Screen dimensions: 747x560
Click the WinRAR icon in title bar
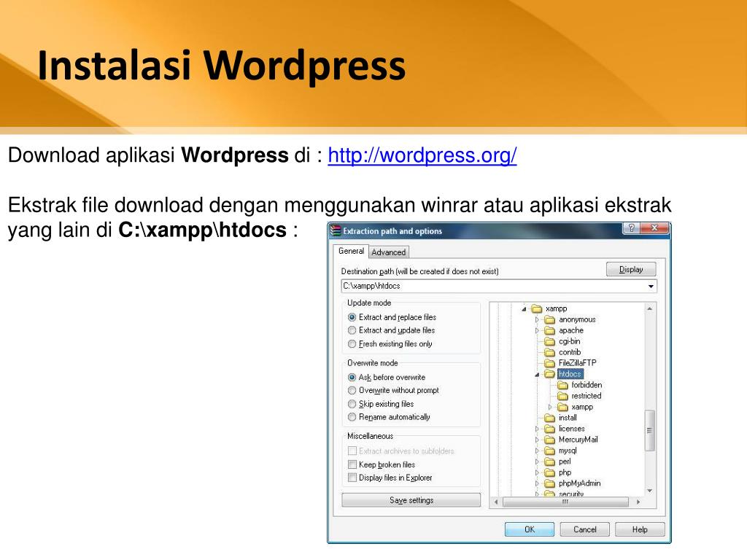click(x=336, y=230)
